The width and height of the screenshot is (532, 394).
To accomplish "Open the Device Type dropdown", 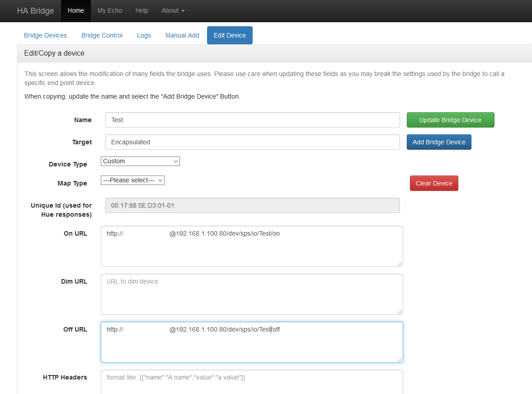I will pos(140,161).
